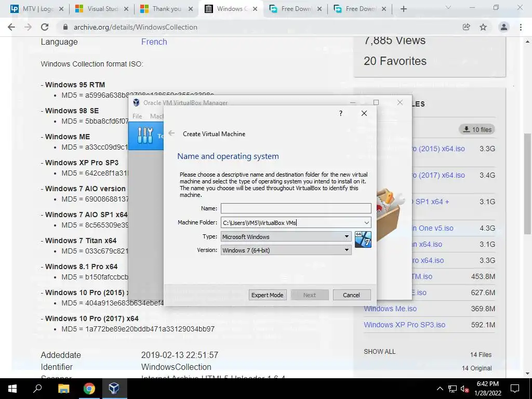Open a new Chrome tab with plus

click(x=403, y=9)
